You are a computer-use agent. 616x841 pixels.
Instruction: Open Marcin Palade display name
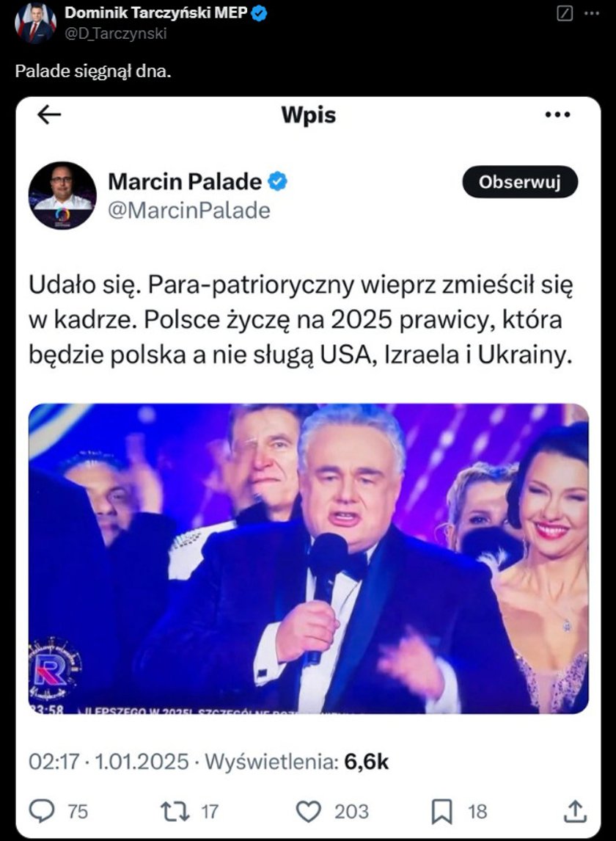pyautogui.click(x=185, y=182)
